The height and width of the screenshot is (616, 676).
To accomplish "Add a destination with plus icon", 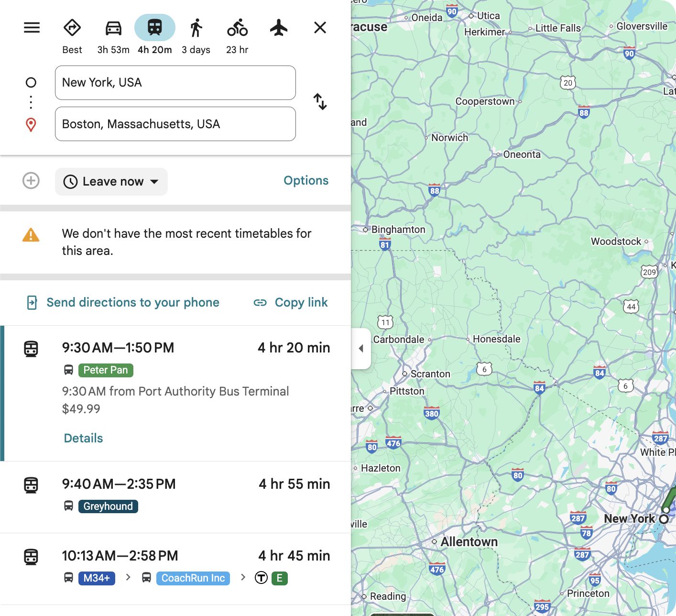I will tap(31, 181).
